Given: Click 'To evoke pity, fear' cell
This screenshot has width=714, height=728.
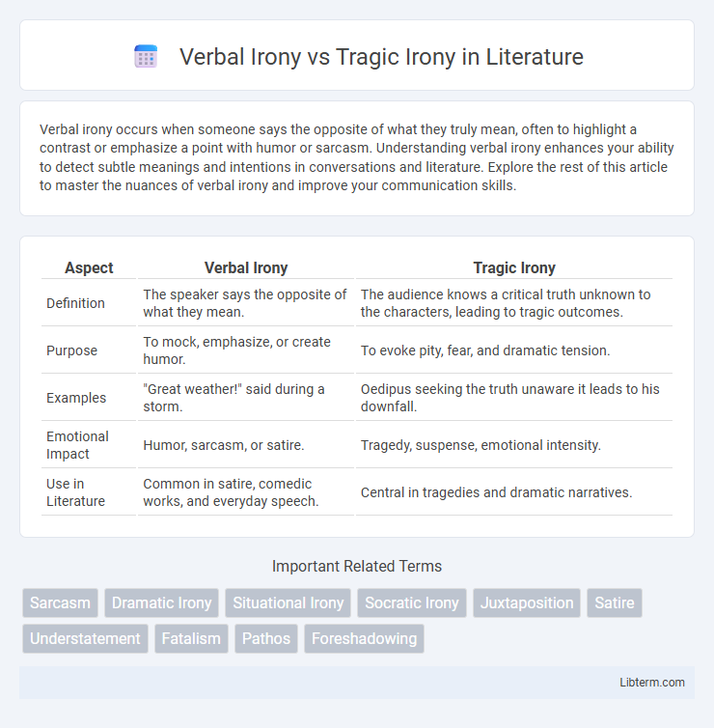Looking at the screenshot, I should click(514, 350).
